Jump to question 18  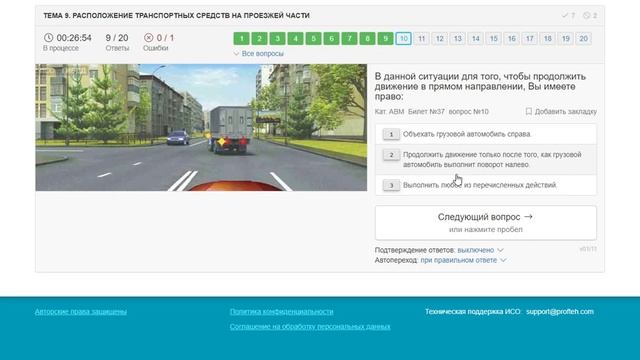547,38
